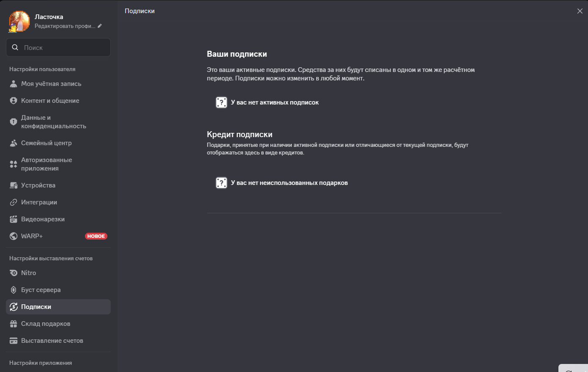Screen dimensions: 588x372
Task: Click the НОВОЕ badge next to WARP+
Action: click(x=96, y=236)
